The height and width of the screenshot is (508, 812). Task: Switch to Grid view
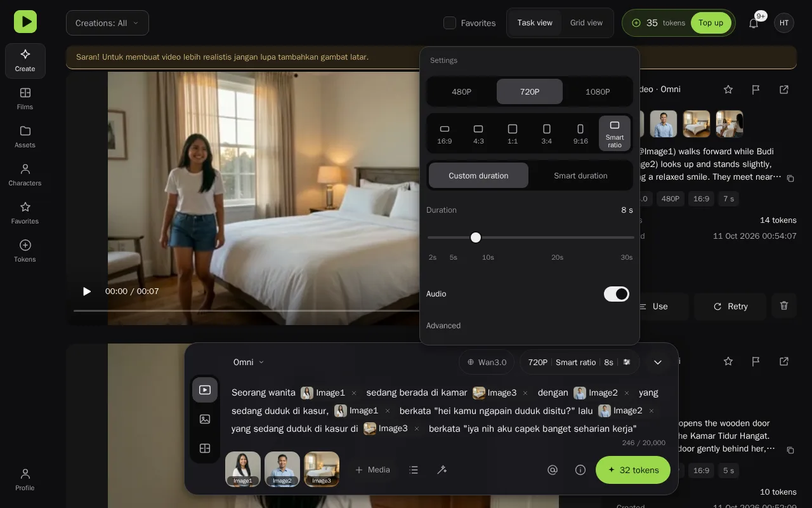click(586, 23)
